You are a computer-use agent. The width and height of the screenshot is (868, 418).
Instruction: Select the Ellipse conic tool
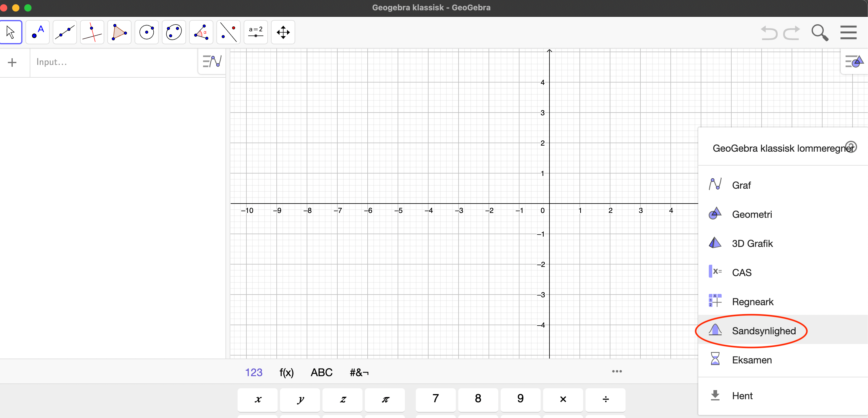click(x=174, y=32)
